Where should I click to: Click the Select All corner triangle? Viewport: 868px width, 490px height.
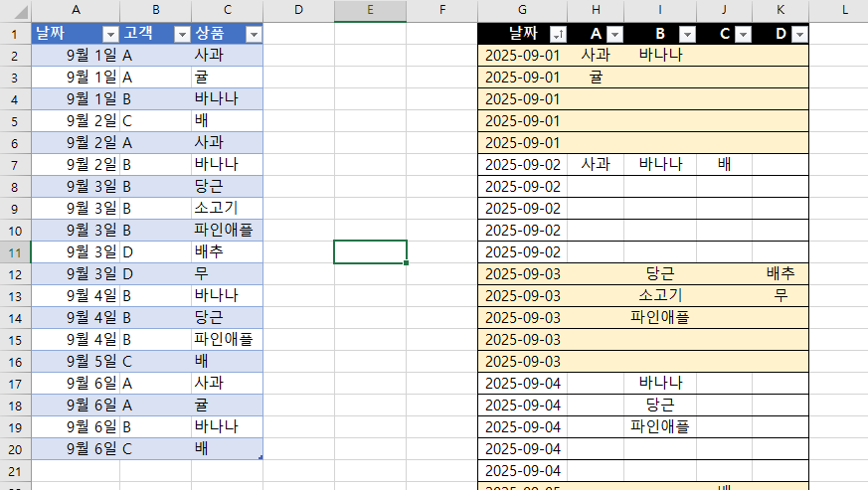(15, 11)
